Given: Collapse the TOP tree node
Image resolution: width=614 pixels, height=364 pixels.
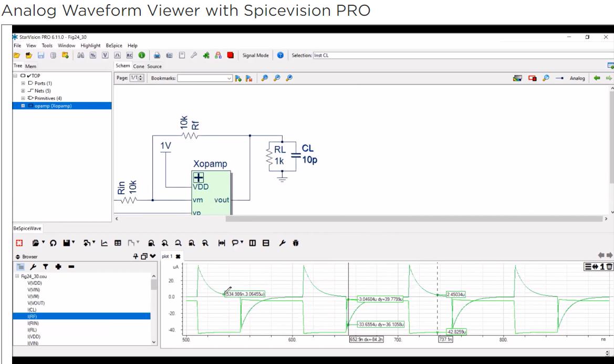Looking at the screenshot, I should click(x=15, y=76).
